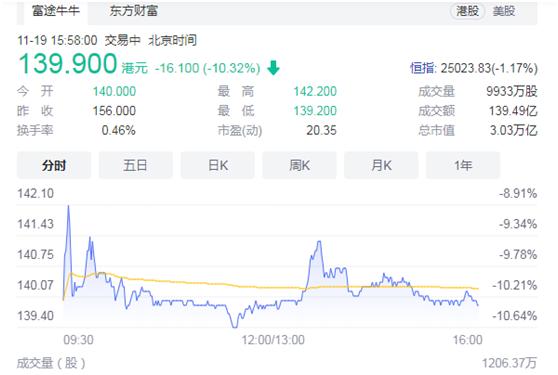Open the 五日 five-day chart tab
558x375 pixels.
136,165
